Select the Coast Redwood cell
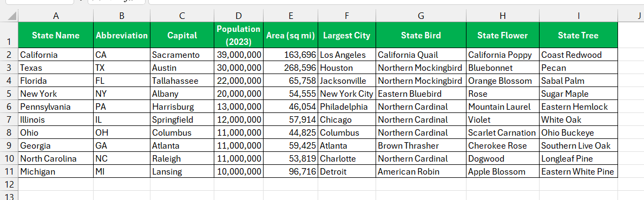The height and width of the screenshot is (200, 644). [579, 55]
